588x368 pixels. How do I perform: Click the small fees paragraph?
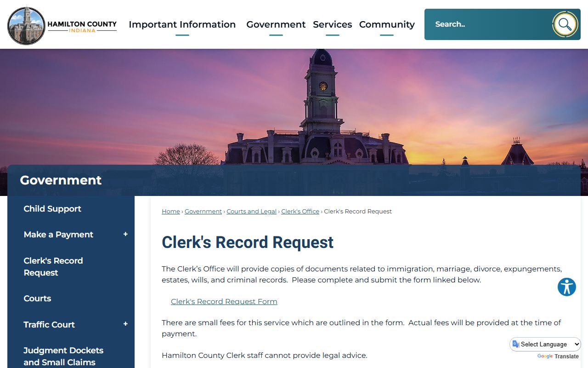tap(362, 328)
